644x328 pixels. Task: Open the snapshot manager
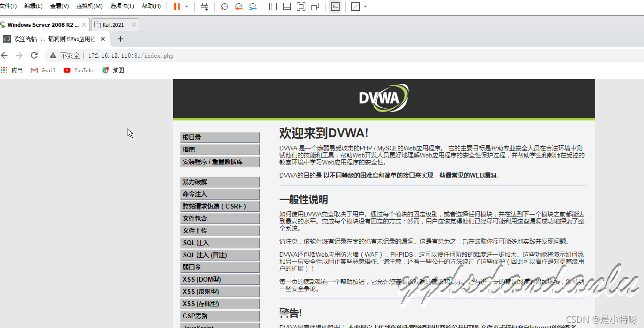click(253, 7)
